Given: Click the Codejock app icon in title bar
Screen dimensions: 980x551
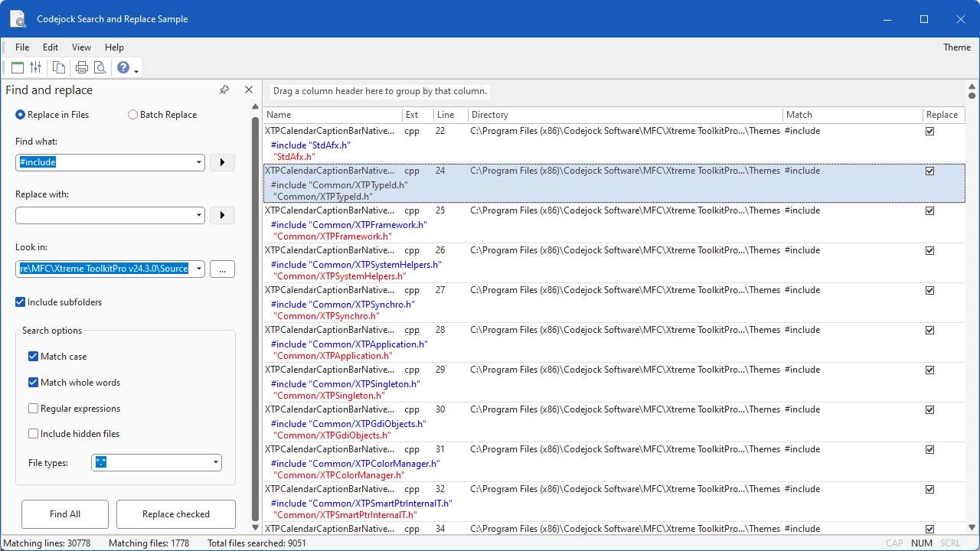Looking at the screenshot, I should click(x=18, y=18).
